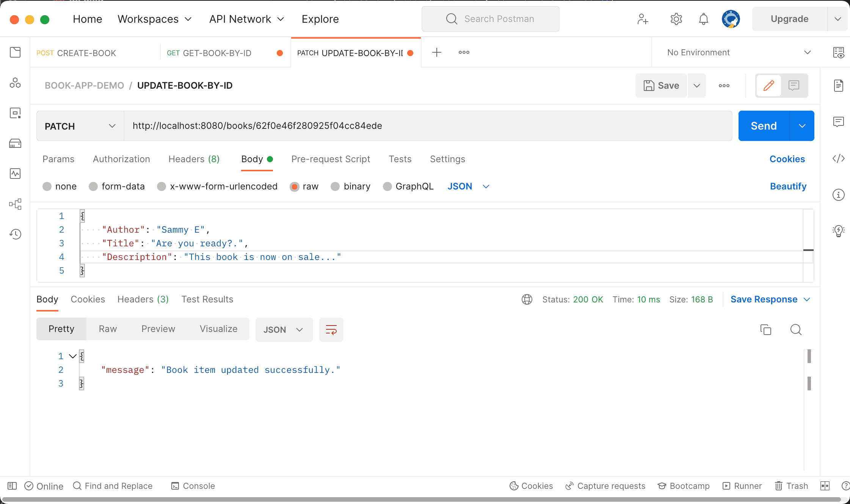Screen dimensions: 850x504
Task: Click the request URL field
Action: coord(428,126)
